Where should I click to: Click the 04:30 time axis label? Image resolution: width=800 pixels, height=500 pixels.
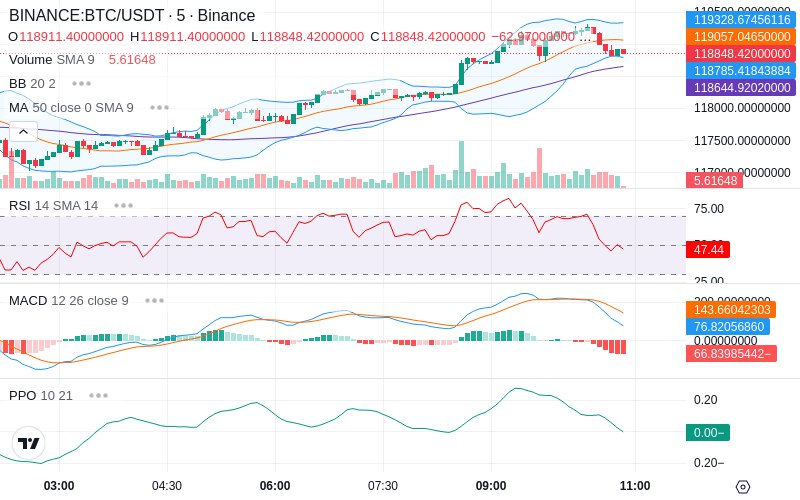point(167,486)
